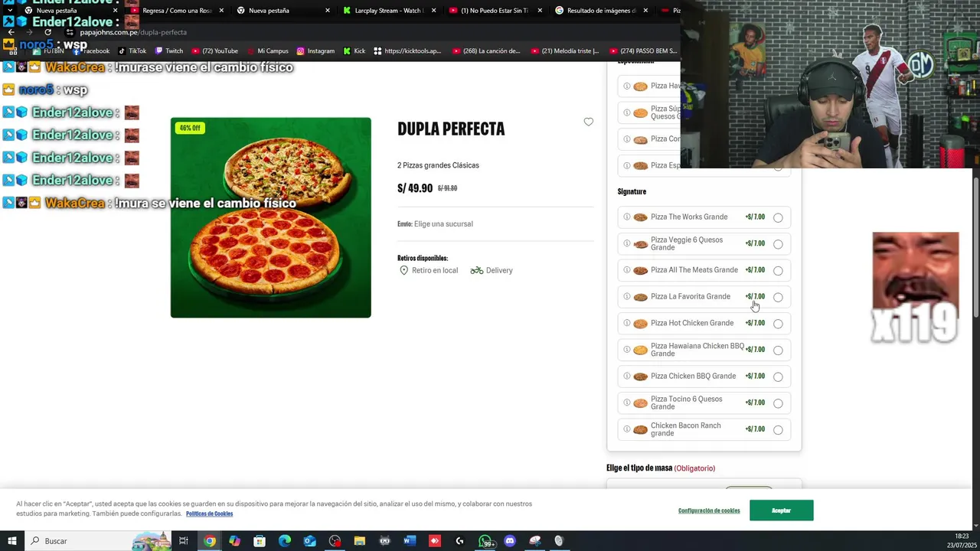980x551 pixels.
Task: Select Pizza Hawaiana Chicken BBQ Grande radio button
Action: [778, 350]
